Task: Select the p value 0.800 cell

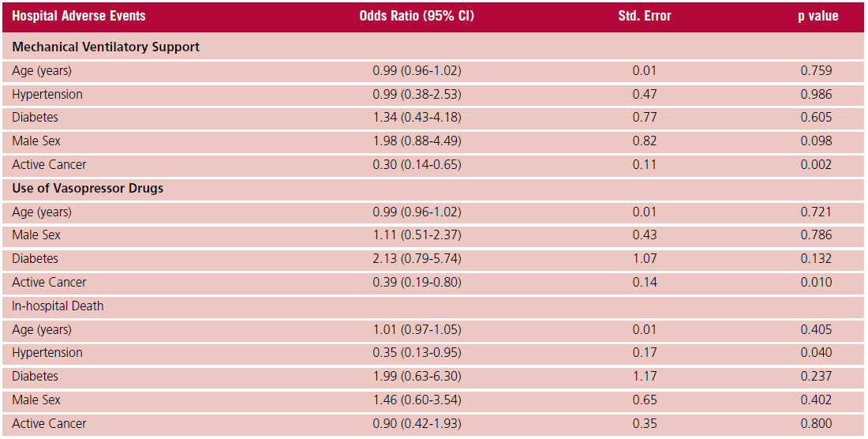Action: 816,424
